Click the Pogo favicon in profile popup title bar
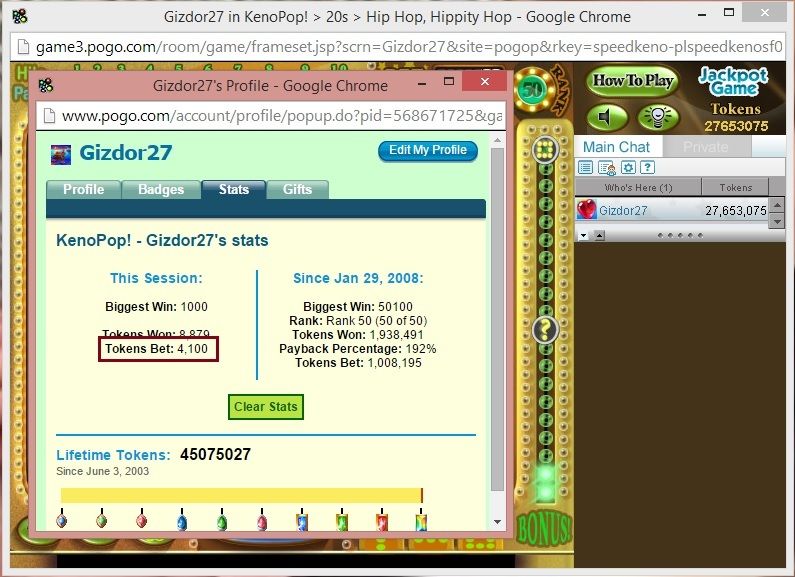The width and height of the screenshot is (795, 577). (46, 85)
